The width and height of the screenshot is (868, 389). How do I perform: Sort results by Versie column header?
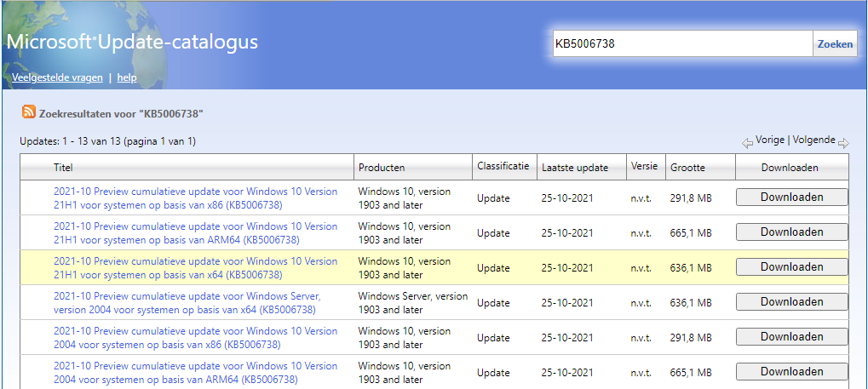pyautogui.click(x=644, y=165)
